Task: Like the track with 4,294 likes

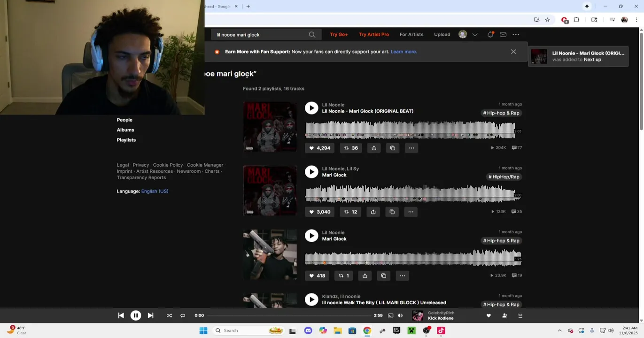Action: click(319, 148)
